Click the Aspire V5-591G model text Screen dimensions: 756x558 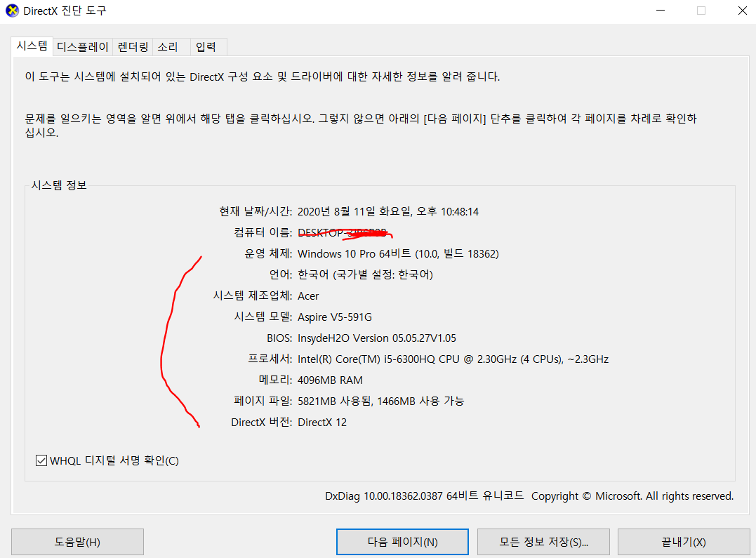pyautogui.click(x=333, y=317)
